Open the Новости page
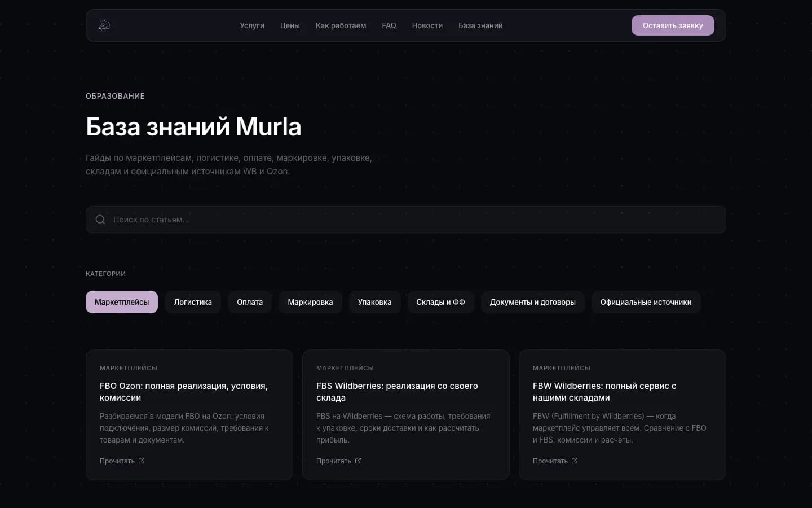 click(427, 25)
